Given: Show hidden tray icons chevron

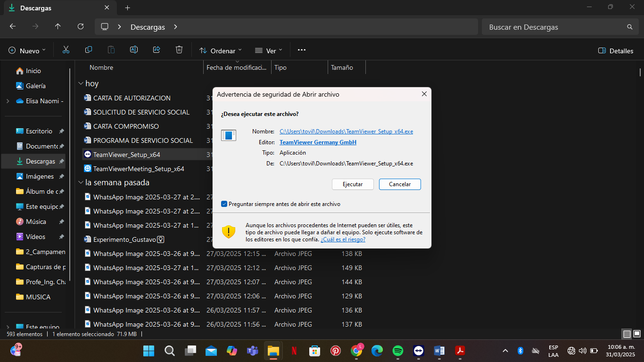Looking at the screenshot, I should (505, 351).
